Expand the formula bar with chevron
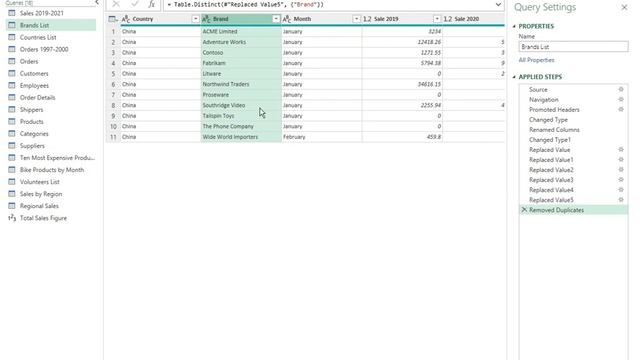Screen dimensions: 640x360 pos(498,4)
